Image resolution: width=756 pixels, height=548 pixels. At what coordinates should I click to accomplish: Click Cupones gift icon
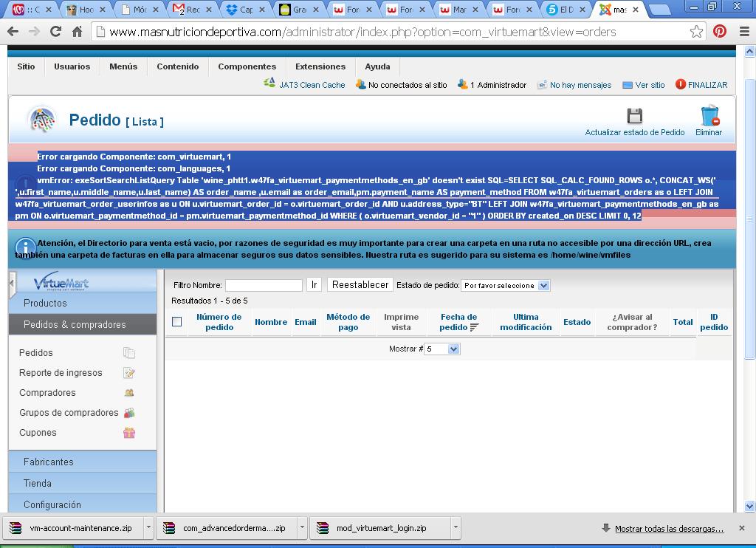(x=128, y=433)
